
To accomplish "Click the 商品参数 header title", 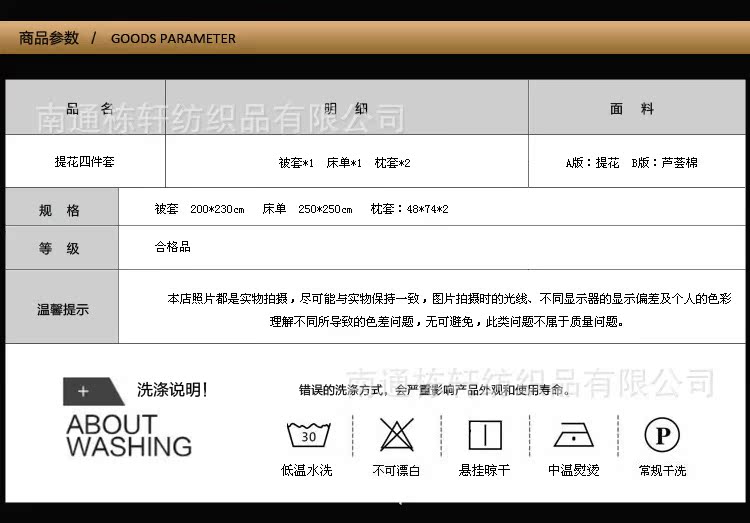I will (x=49, y=38).
